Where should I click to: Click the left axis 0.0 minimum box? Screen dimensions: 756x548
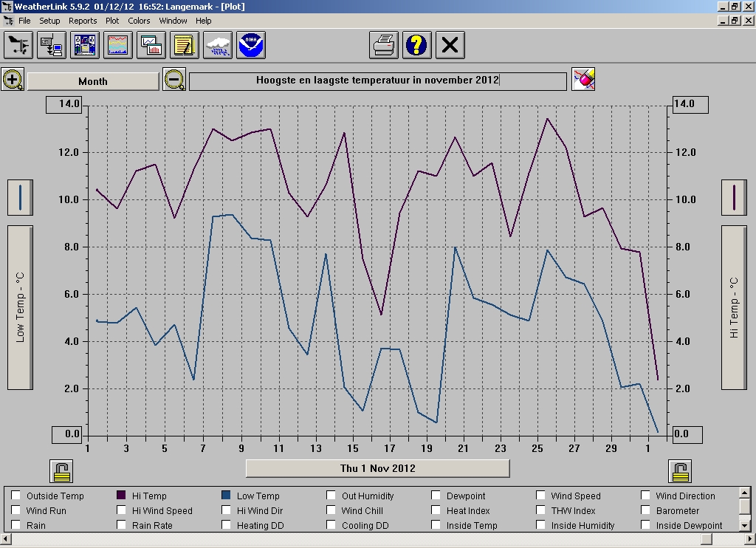(67, 434)
